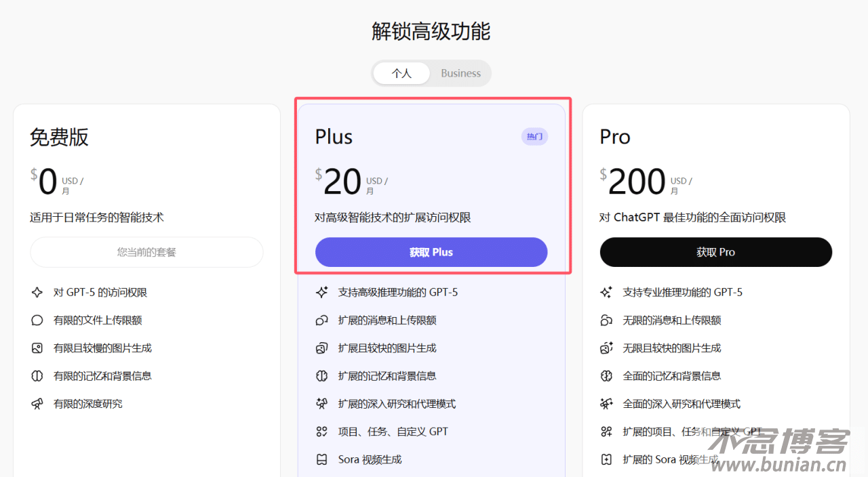Switch to the Business pricing tab
Viewport: 868px width, 477px height.
460,73
